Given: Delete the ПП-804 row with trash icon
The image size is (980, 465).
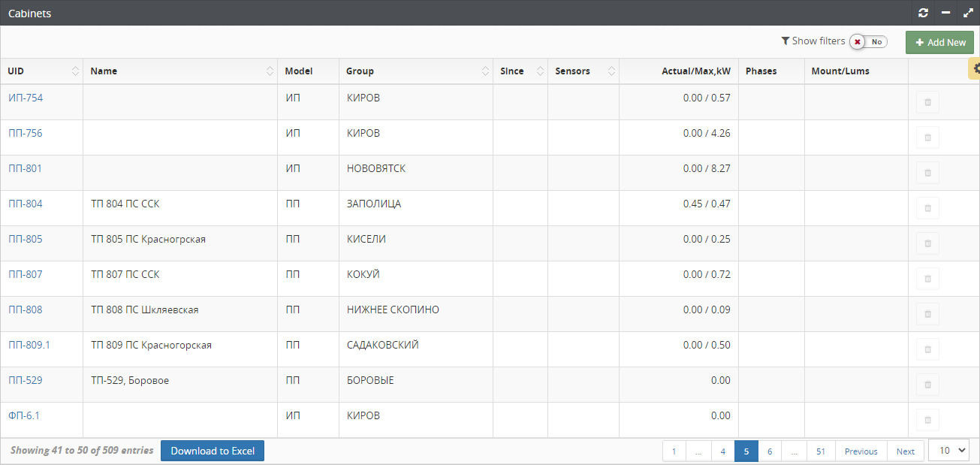Looking at the screenshot, I should coord(927,208).
